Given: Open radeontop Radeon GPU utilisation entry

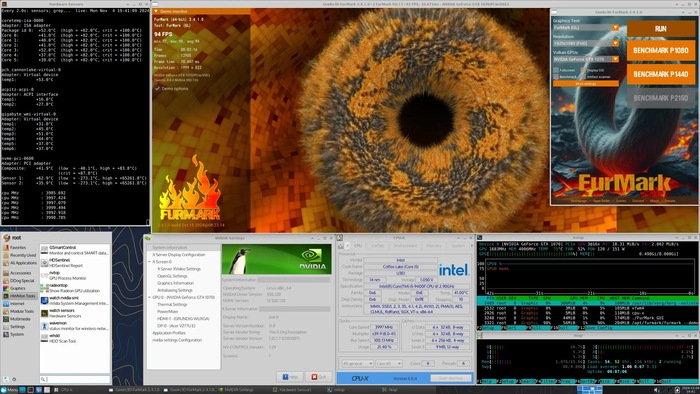Looking at the screenshot, I should point(75,288).
